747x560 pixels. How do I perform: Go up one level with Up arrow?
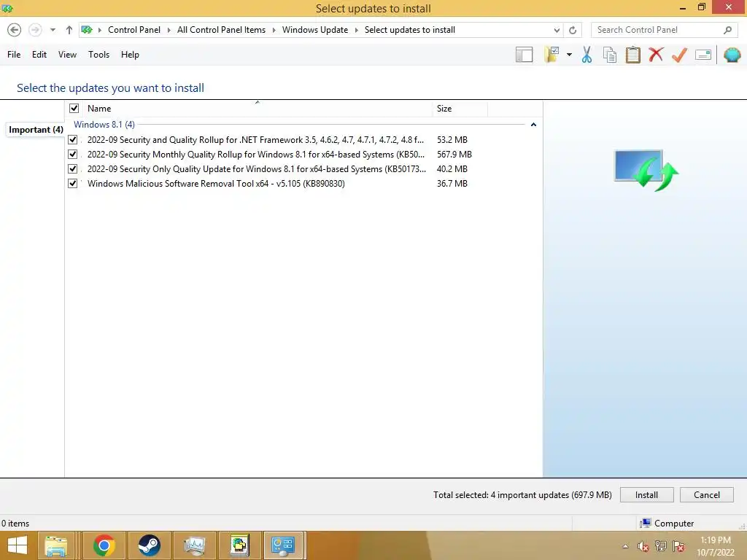click(69, 30)
